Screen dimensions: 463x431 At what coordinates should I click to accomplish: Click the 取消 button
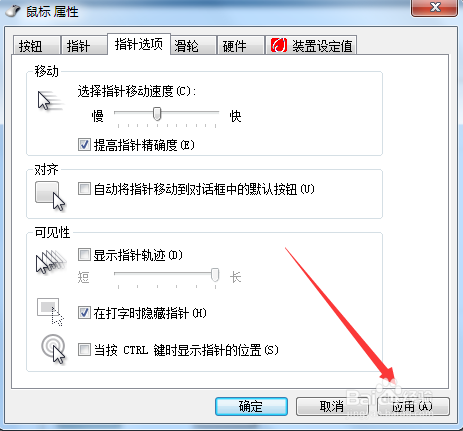(x=332, y=406)
